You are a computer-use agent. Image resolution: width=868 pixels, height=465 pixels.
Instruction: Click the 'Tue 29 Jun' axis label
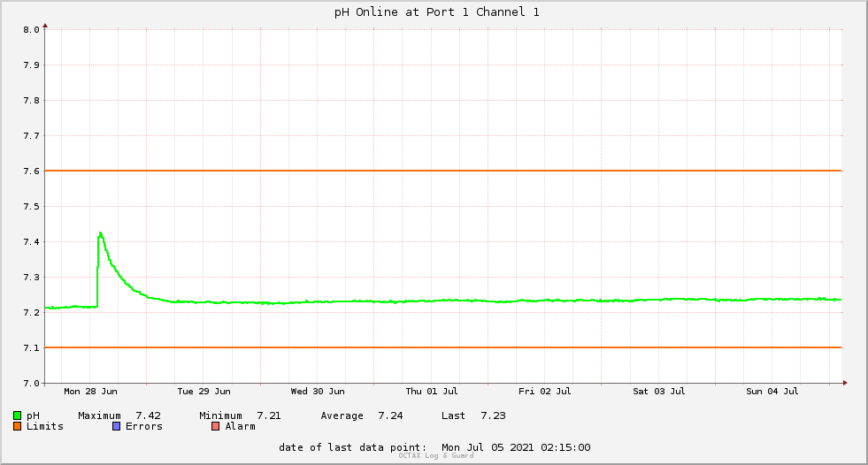[x=204, y=392]
